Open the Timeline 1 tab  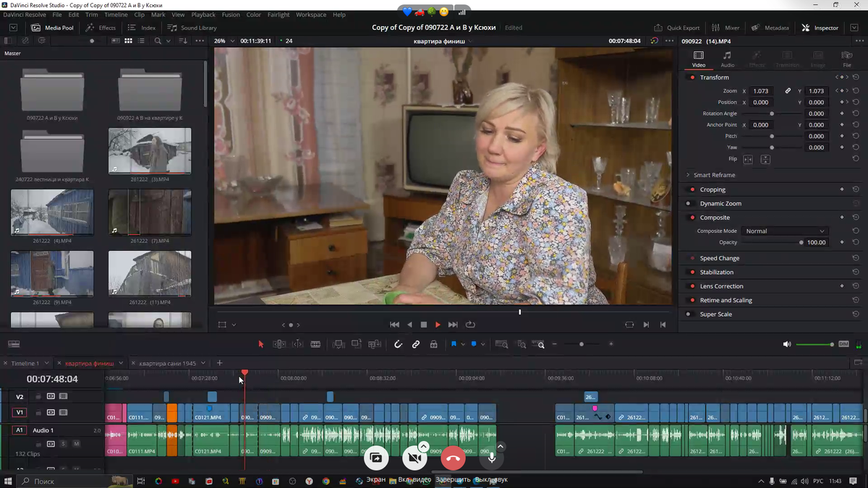25,363
